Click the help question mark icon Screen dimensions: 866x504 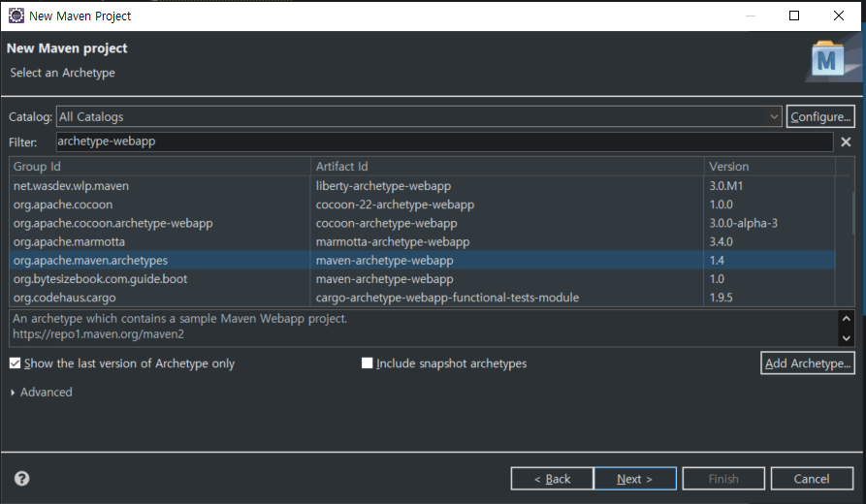click(22, 478)
